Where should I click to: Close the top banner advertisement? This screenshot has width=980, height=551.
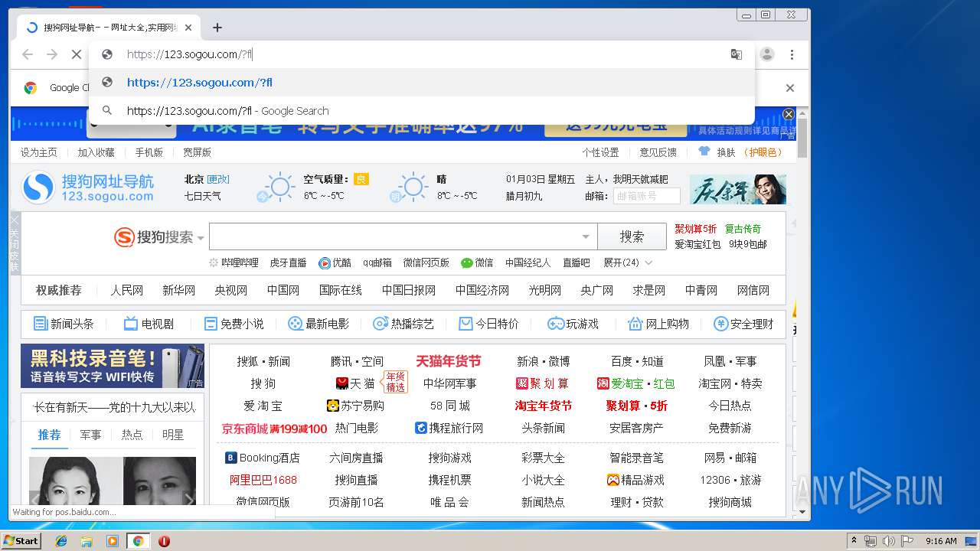pos(789,114)
